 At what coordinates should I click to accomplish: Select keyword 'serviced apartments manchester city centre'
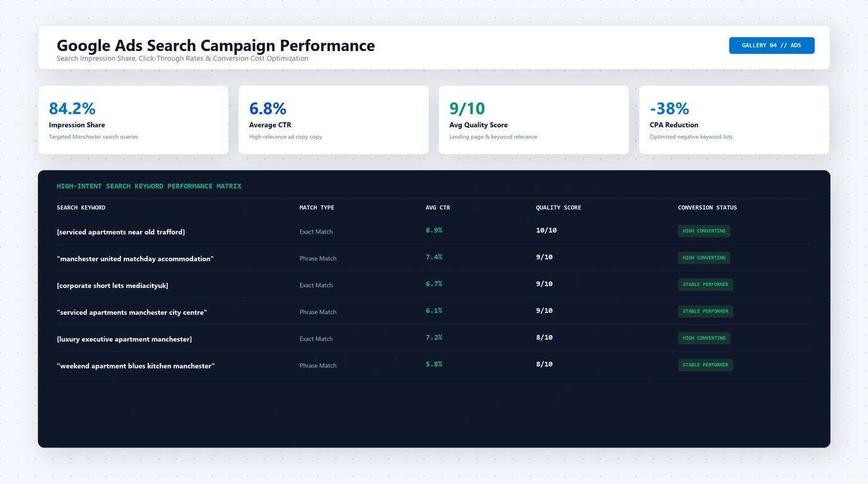coord(132,313)
